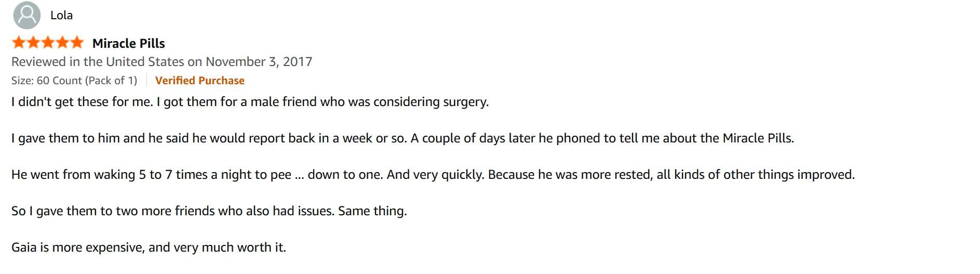Open the "Miracle Pills" review title
The image size is (980, 274).
click(129, 43)
